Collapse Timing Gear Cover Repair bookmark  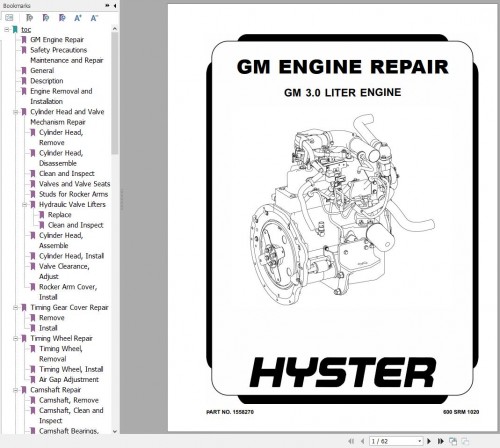(15, 308)
